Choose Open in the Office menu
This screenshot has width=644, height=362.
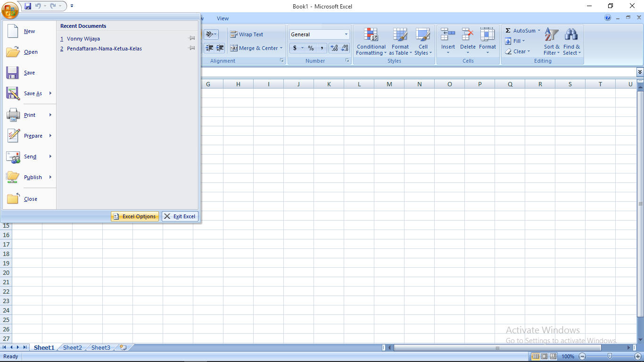point(29,52)
